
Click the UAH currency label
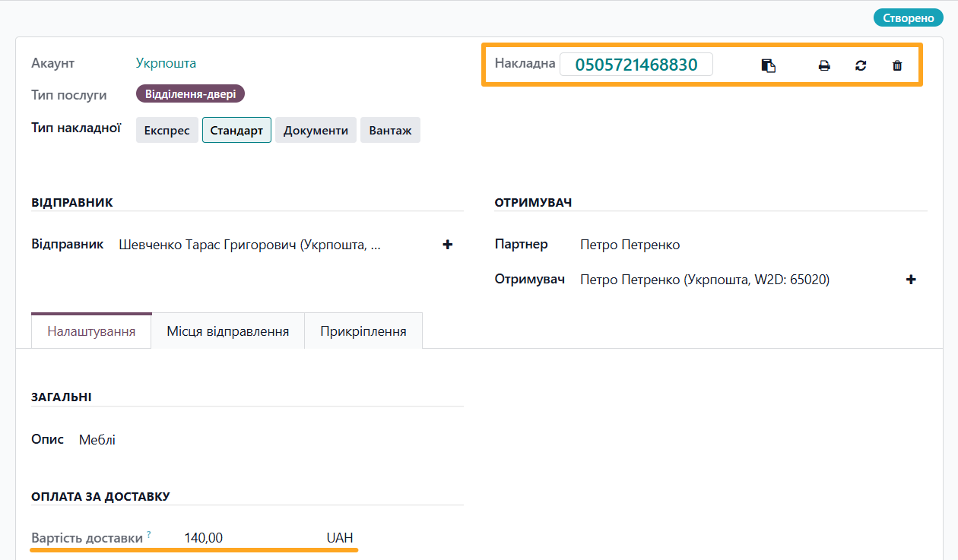click(x=340, y=538)
